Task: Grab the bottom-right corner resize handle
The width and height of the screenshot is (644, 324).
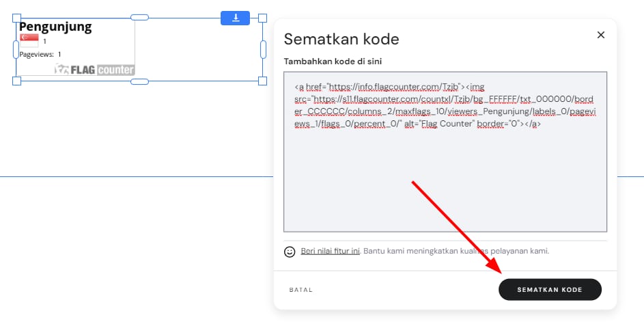Action: pos(262,81)
